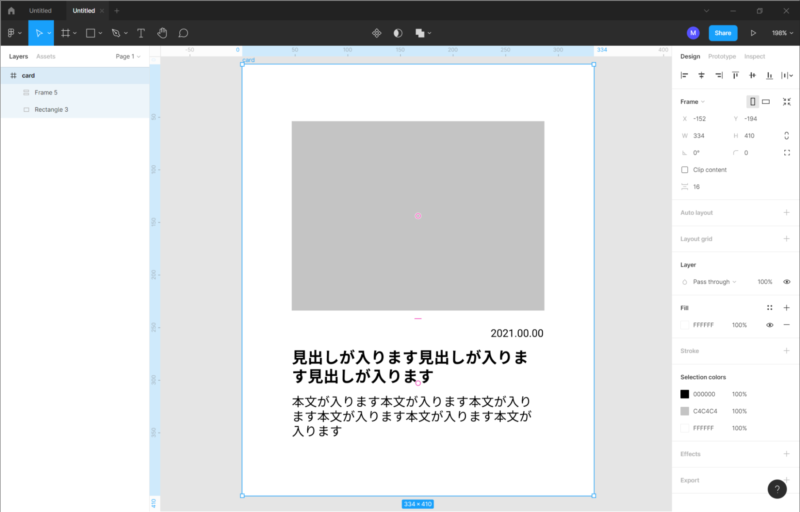Go to the Home screen icon
Viewport: 800px width, 512px height.
(11, 10)
